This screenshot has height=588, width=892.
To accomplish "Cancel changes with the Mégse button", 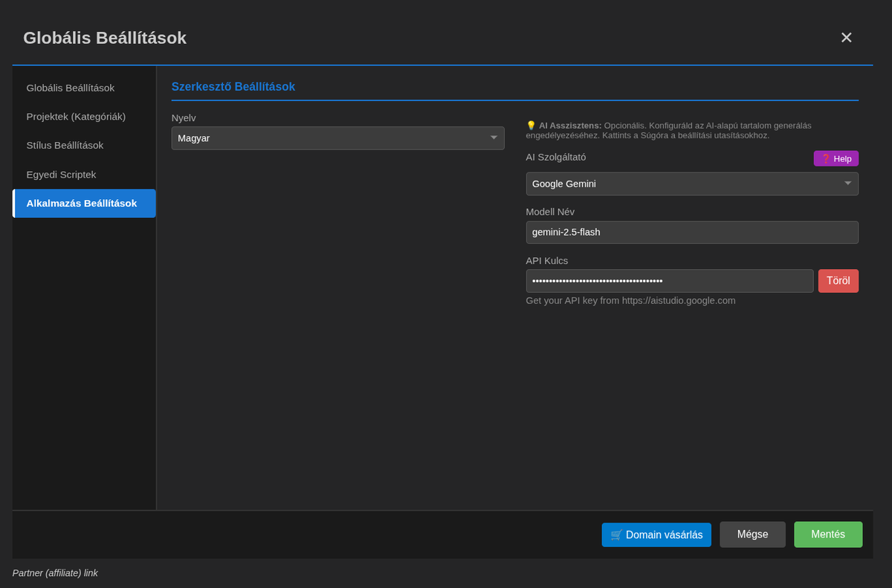I will tap(752, 534).
